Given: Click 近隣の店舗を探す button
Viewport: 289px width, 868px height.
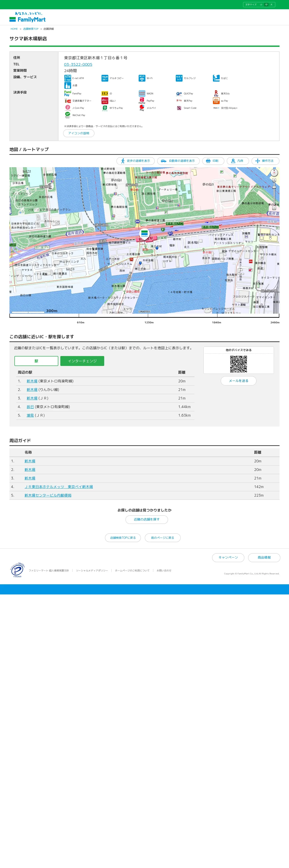Looking at the screenshot, I should [x=147, y=519].
